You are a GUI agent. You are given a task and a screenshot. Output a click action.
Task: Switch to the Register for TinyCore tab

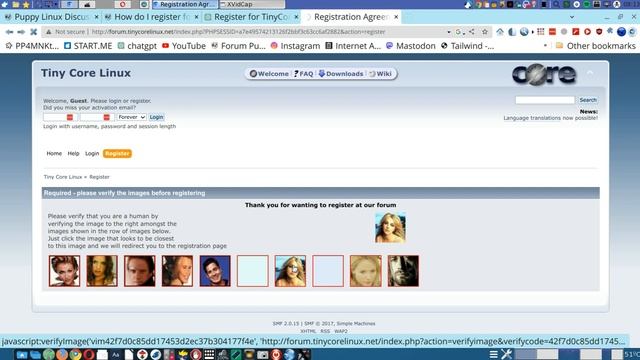[x=251, y=17]
